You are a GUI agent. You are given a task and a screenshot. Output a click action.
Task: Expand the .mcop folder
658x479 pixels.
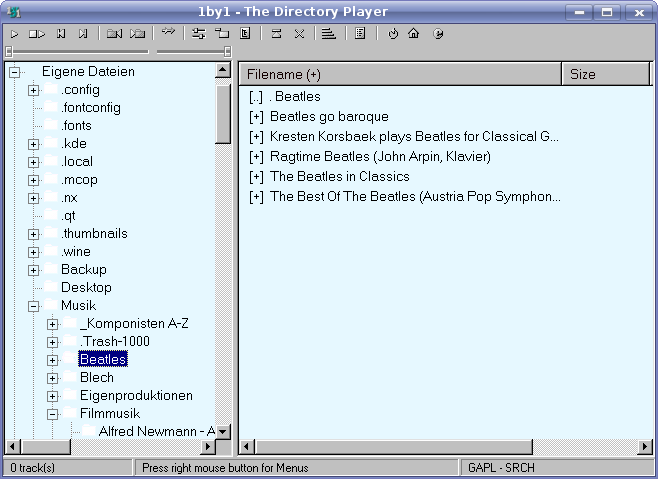[x=34, y=181]
